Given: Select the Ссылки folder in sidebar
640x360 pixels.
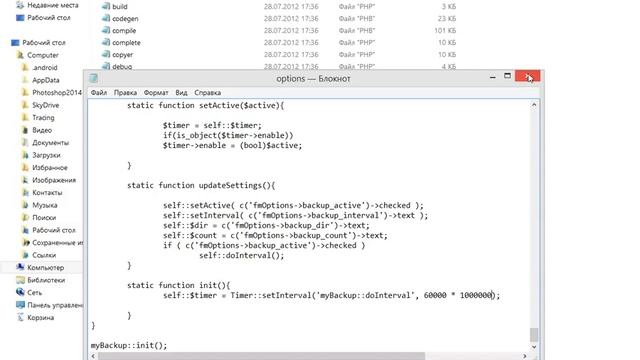Looking at the screenshot, I should (44, 255).
